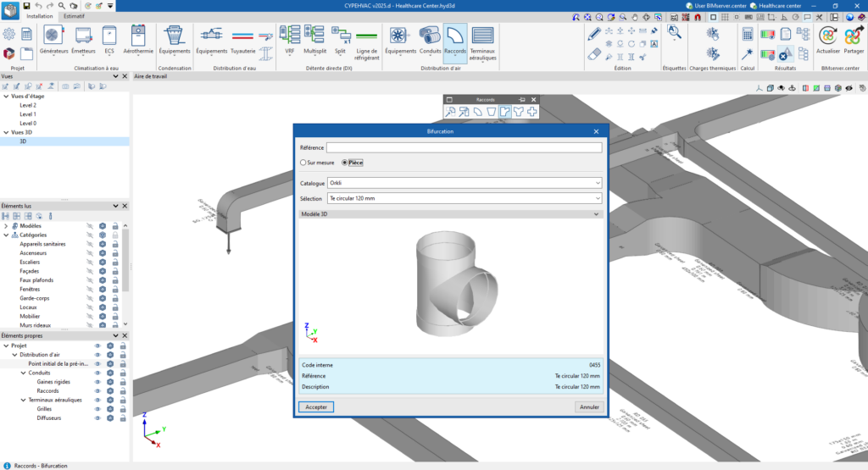This screenshot has width=868, height=470.
Task: Select the Pièce radio option
Action: click(345, 163)
